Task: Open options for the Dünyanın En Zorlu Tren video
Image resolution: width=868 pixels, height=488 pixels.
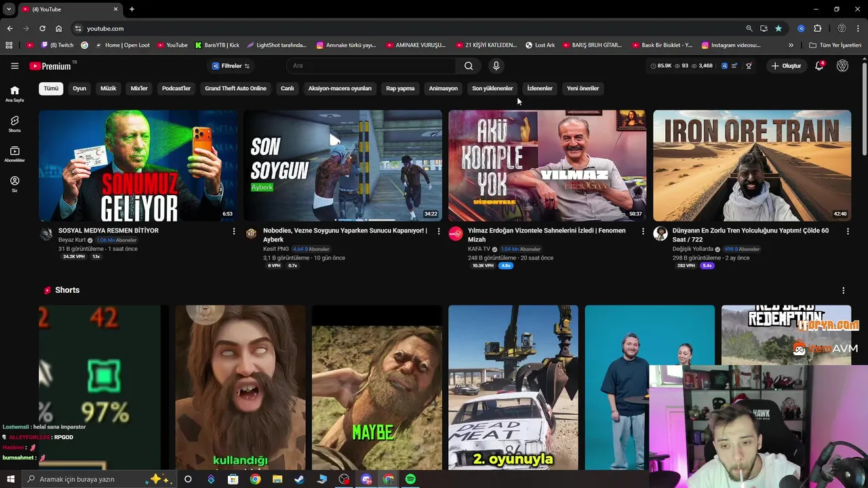Action: tap(848, 231)
